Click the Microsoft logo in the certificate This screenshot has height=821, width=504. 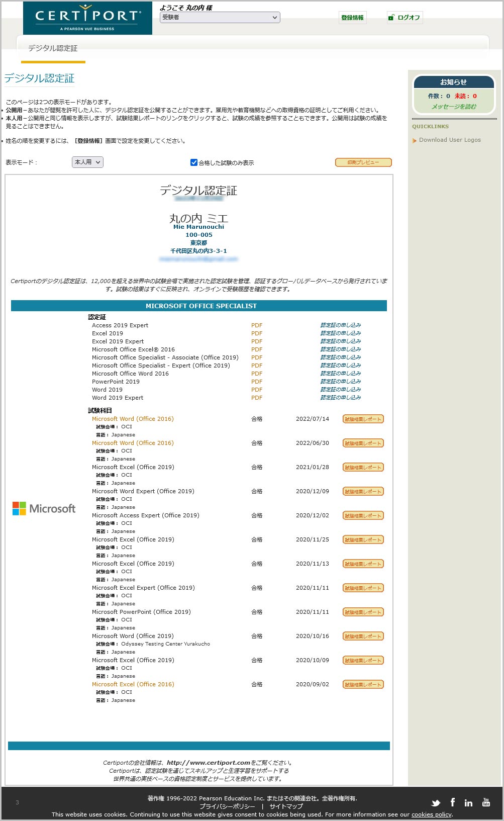[x=44, y=508]
